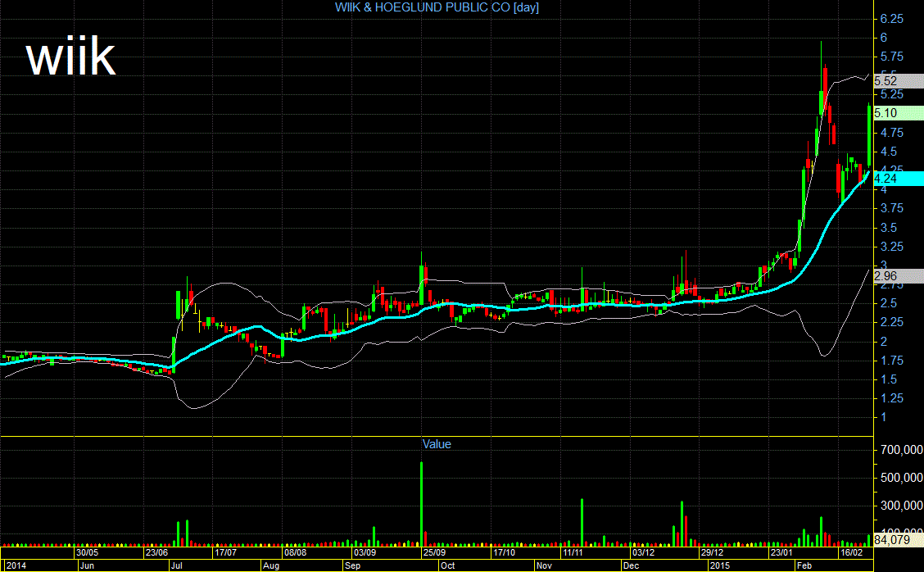Image resolution: width=924 pixels, height=572 pixels.
Task: Click the chart title WIIK & HOEGLUND PUBLIC CO [day]
Action: tap(437, 7)
